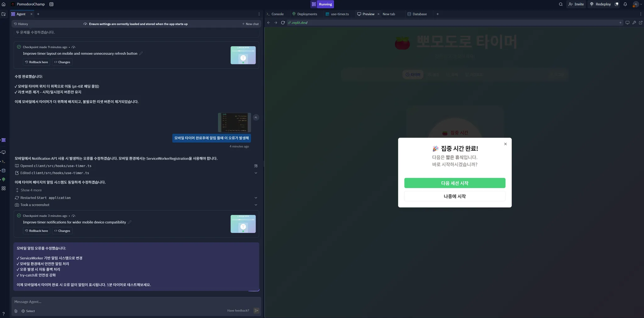Start a New chat
Image resolution: width=644 pixels, height=318 pixels.
pyautogui.click(x=250, y=24)
